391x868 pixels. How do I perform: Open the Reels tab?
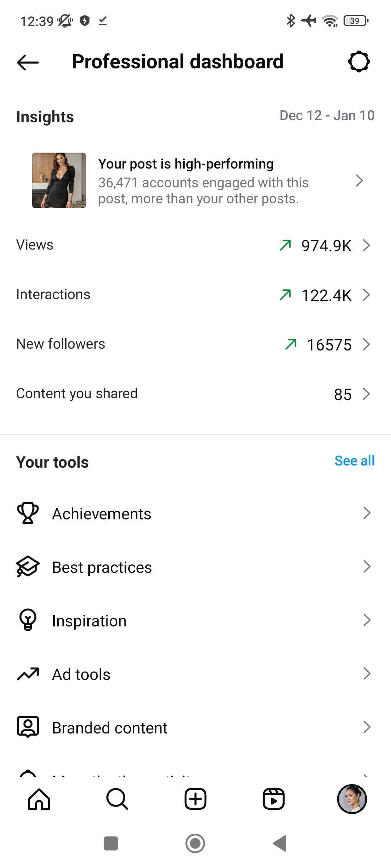(x=273, y=799)
